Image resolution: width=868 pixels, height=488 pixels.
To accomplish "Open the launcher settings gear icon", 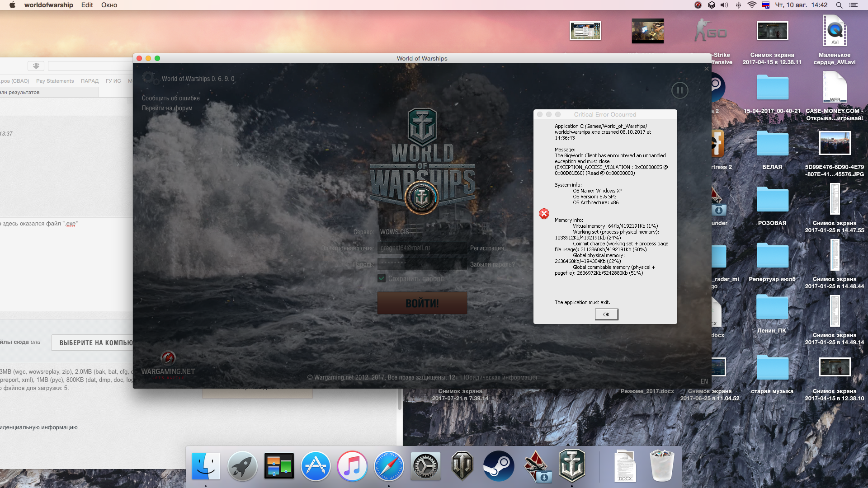I will pos(148,78).
